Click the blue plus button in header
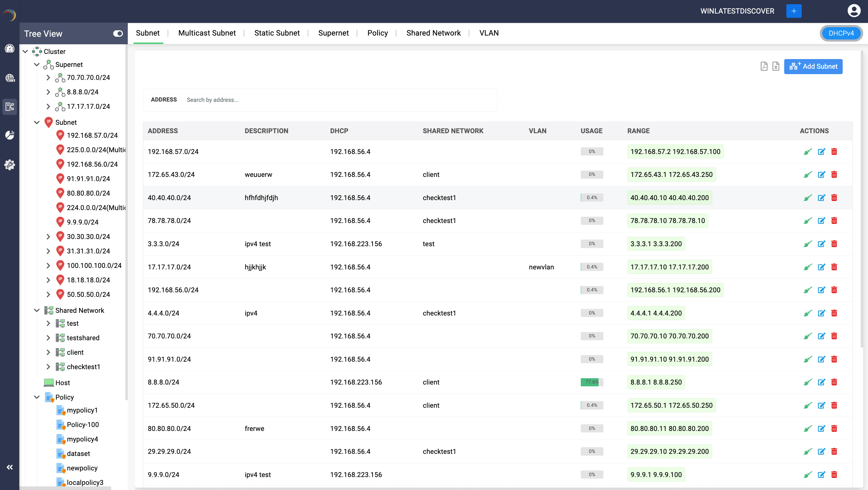This screenshot has height=490, width=868. (794, 11)
